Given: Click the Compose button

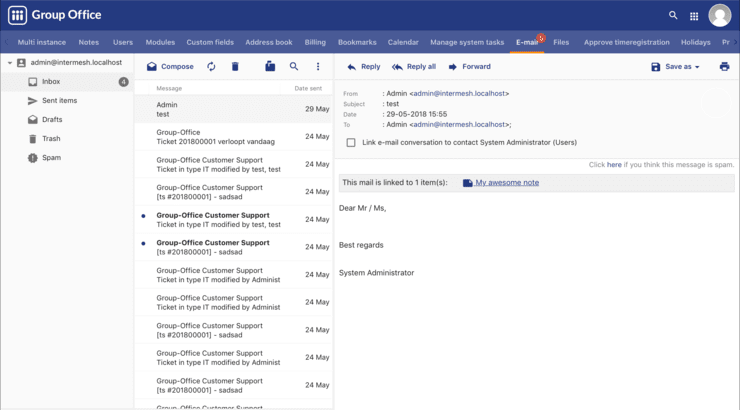Looking at the screenshot, I should [x=170, y=67].
